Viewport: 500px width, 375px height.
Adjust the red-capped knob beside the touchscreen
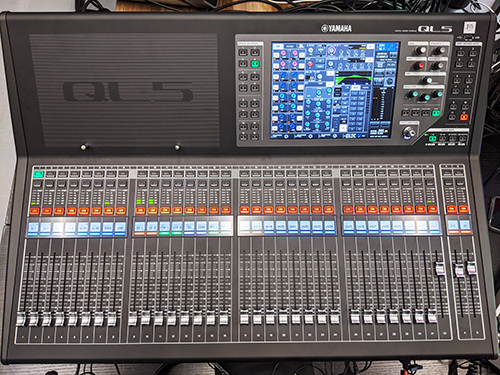coord(420,65)
